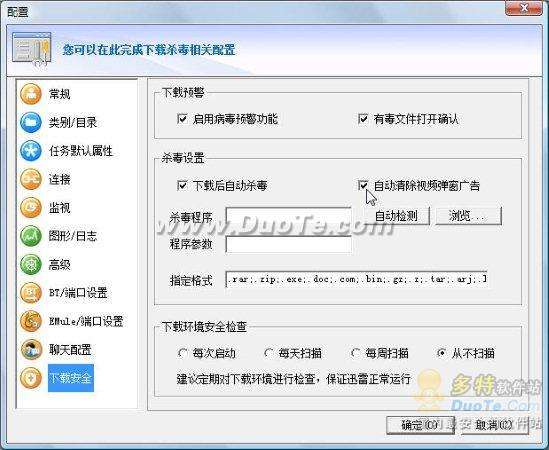Click the 连接 orange sidebar icon
The width and height of the screenshot is (549, 450).
click(x=31, y=179)
